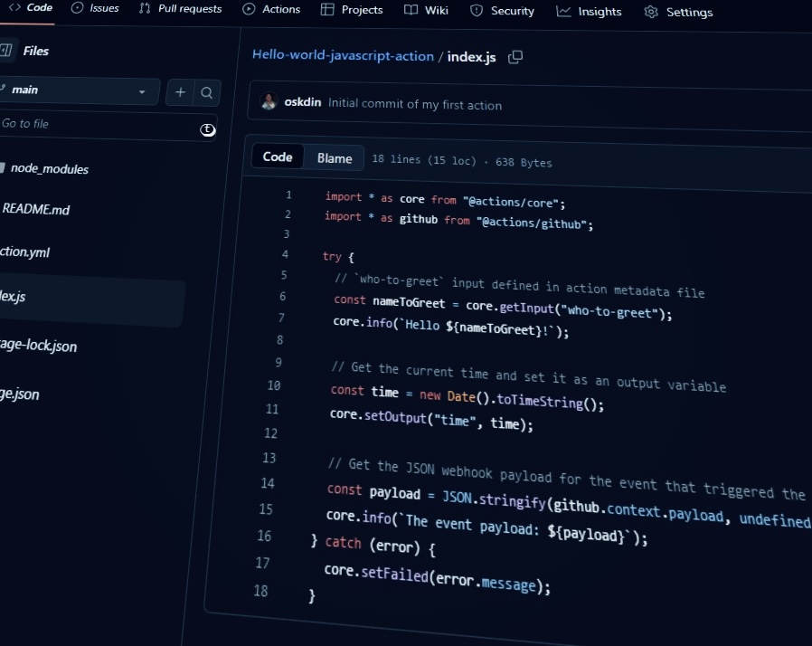Click the copy path icon beside index.js
Viewport: 812px width, 646px height.
[x=515, y=57]
